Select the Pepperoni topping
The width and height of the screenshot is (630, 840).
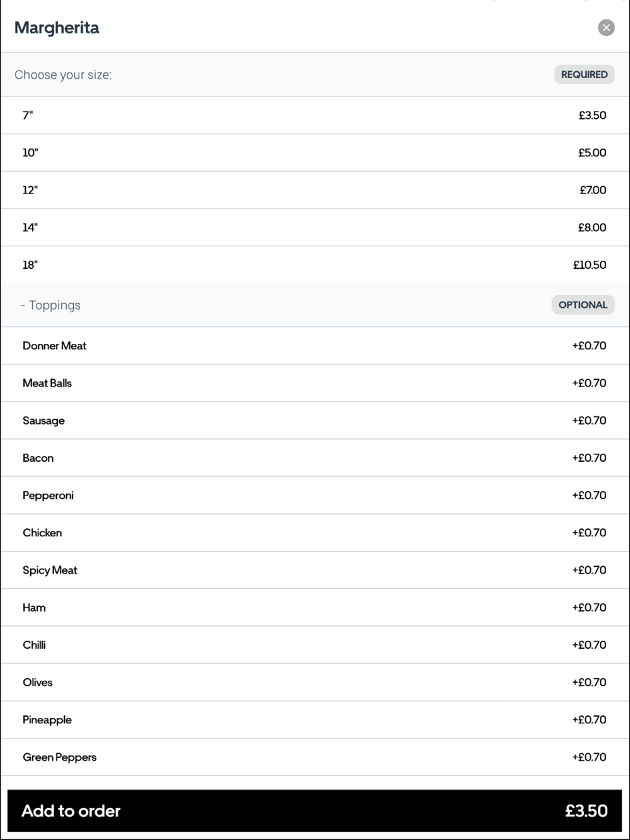(315, 496)
